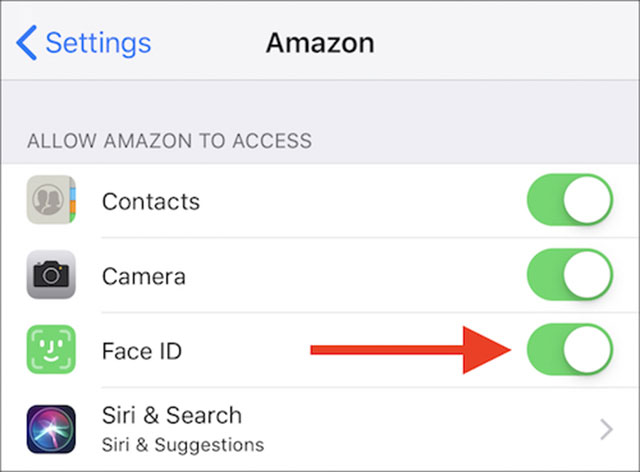Tap the ALLOW AMAZON TO ACCESS header
The height and width of the screenshot is (472, 640).
click(x=169, y=141)
